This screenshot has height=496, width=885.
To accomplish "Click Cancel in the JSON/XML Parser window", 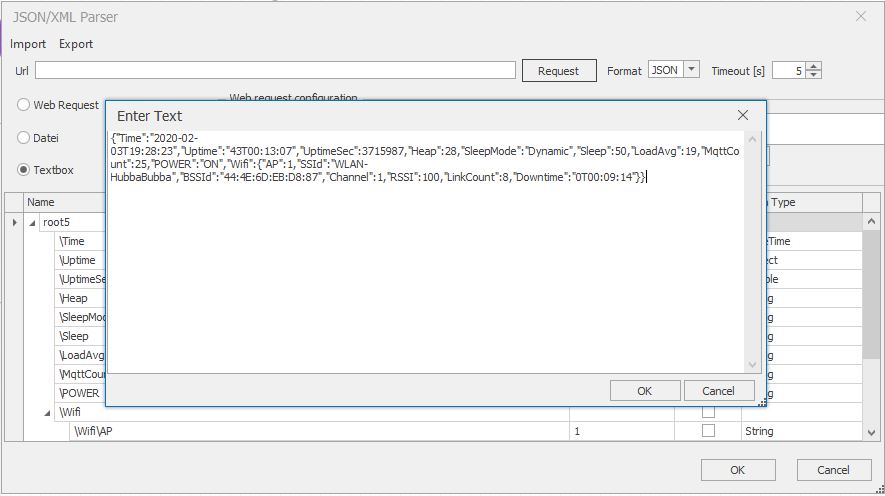I will pyautogui.click(x=833, y=471).
